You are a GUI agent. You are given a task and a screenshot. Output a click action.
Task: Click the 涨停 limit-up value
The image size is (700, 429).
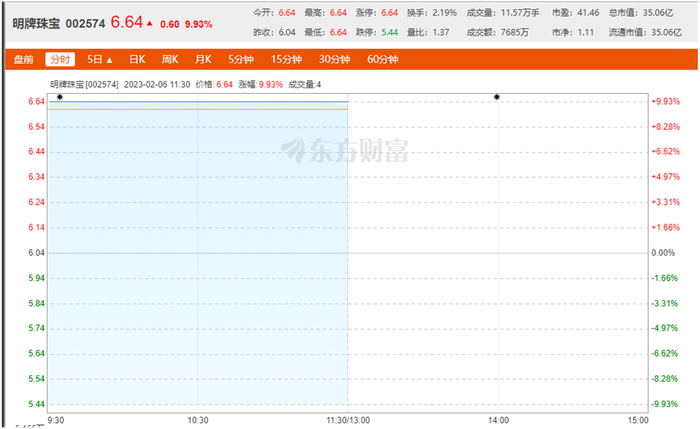coord(389,13)
